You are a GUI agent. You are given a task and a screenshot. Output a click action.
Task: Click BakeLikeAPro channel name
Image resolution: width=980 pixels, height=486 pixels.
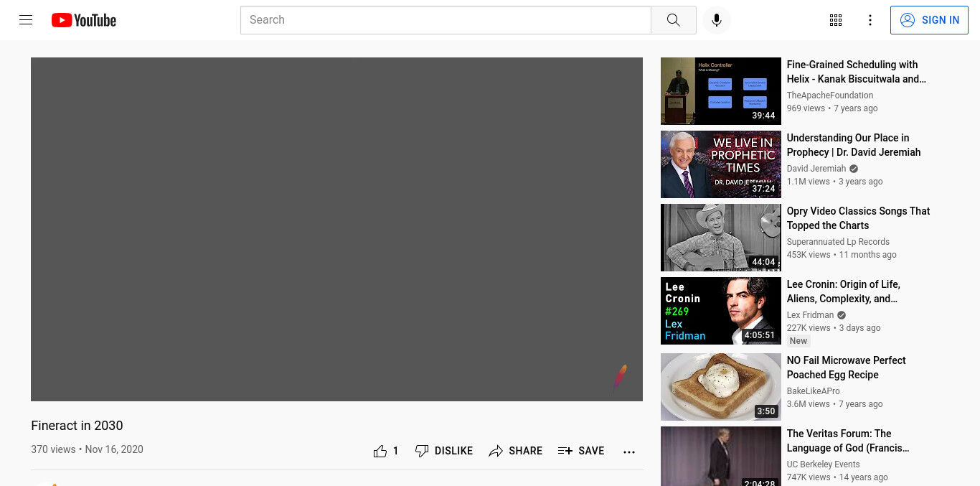[814, 391]
